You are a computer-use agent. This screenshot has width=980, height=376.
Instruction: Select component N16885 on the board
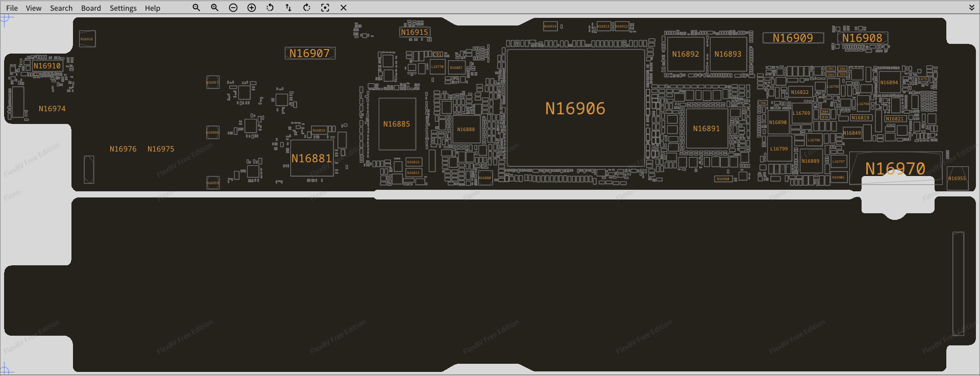click(397, 124)
